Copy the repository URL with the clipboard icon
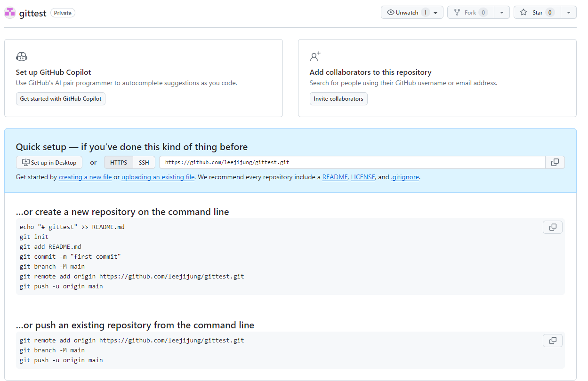The width and height of the screenshot is (588, 381). [x=555, y=162]
